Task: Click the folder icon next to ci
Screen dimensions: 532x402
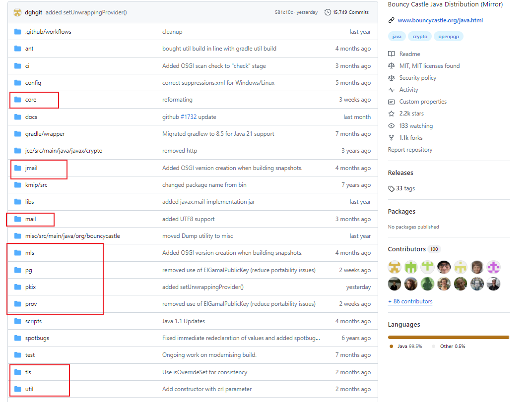Action: 18,66
